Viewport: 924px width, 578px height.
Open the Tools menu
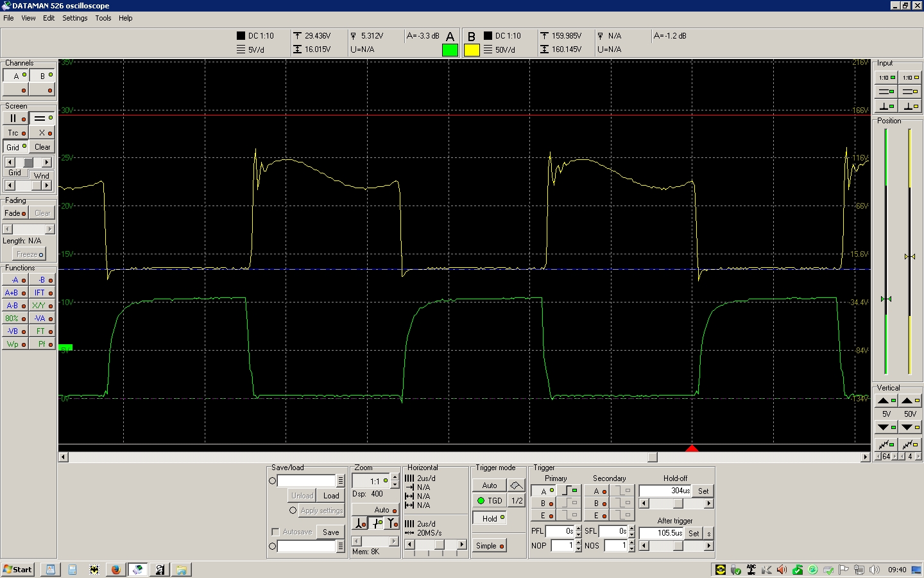pyautogui.click(x=103, y=18)
